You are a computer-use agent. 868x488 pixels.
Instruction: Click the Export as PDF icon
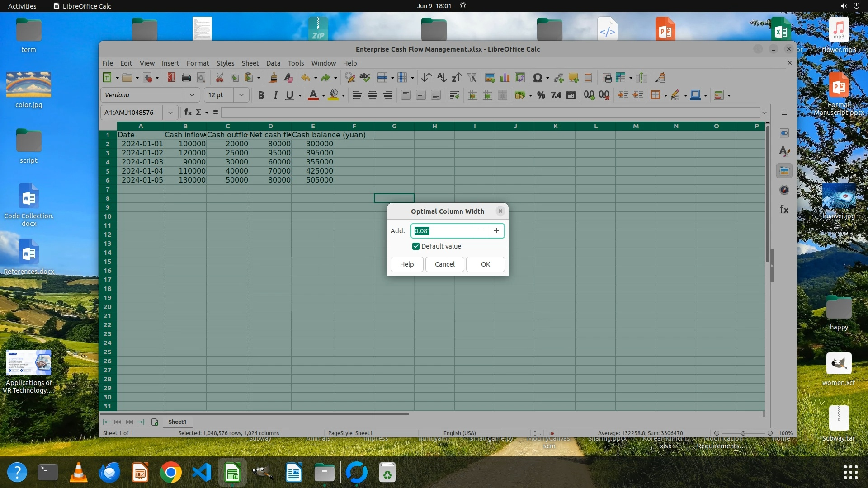(x=171, y=78)
